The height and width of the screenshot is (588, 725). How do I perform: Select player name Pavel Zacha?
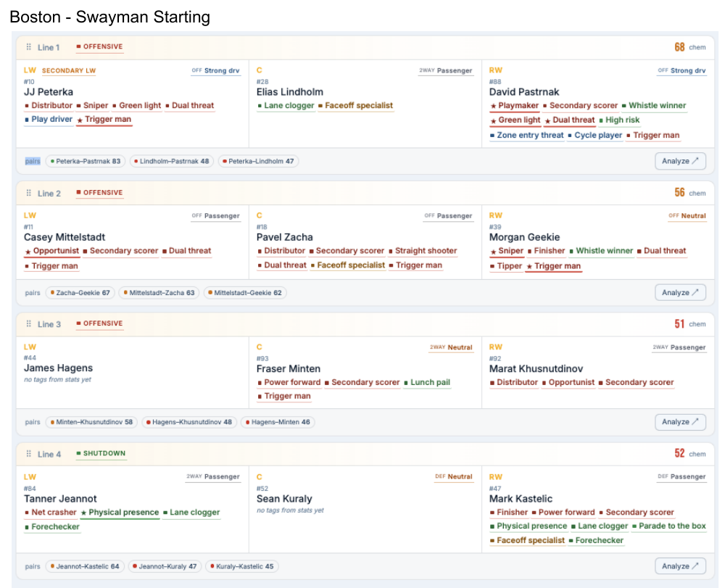click(285, 237)
